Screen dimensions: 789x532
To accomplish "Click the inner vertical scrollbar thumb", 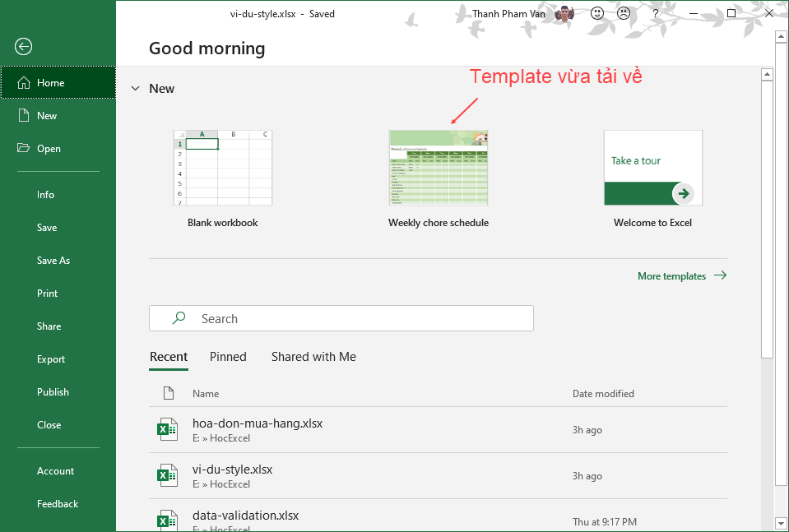I will point(767,220).
